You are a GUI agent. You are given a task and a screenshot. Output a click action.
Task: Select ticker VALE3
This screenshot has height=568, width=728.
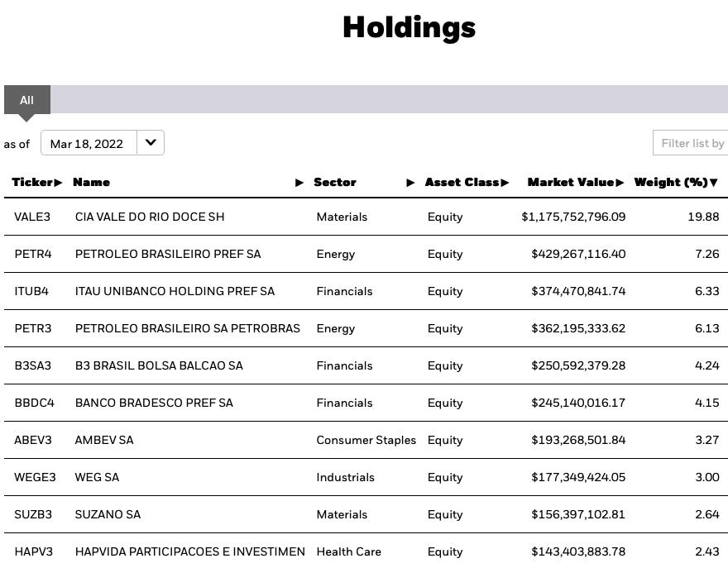tap(32, 217)
